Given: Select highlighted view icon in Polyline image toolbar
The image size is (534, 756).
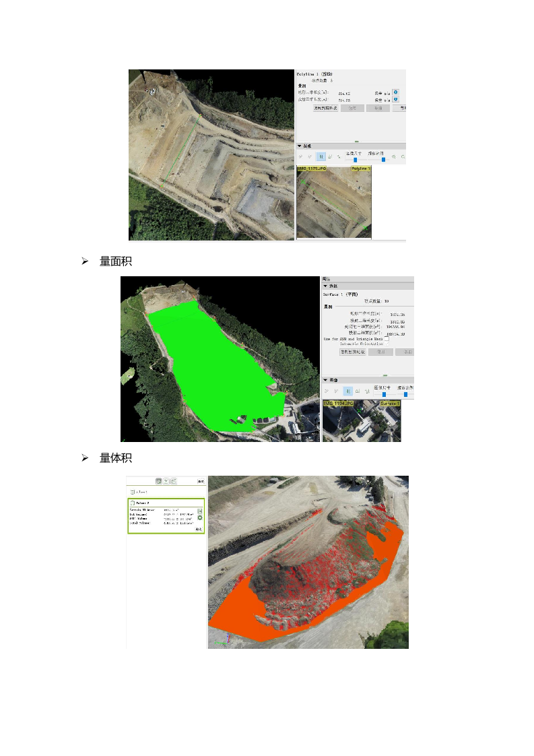Looking at the screenshot, I should [x=321, y=156].
